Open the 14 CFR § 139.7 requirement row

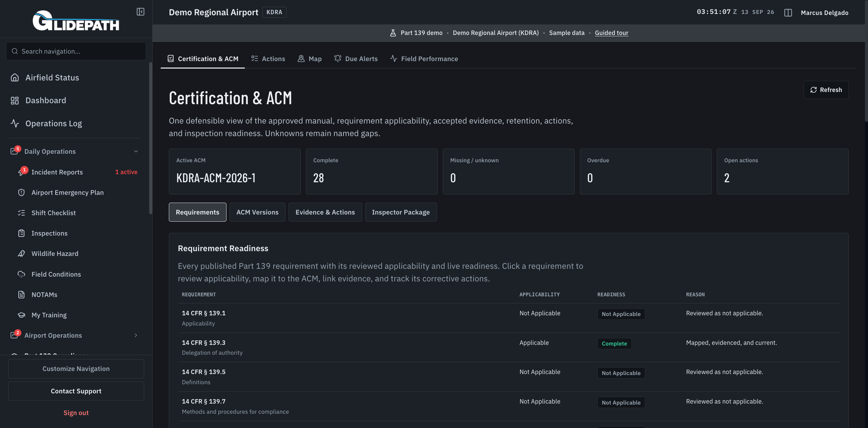tap(509, 406)
